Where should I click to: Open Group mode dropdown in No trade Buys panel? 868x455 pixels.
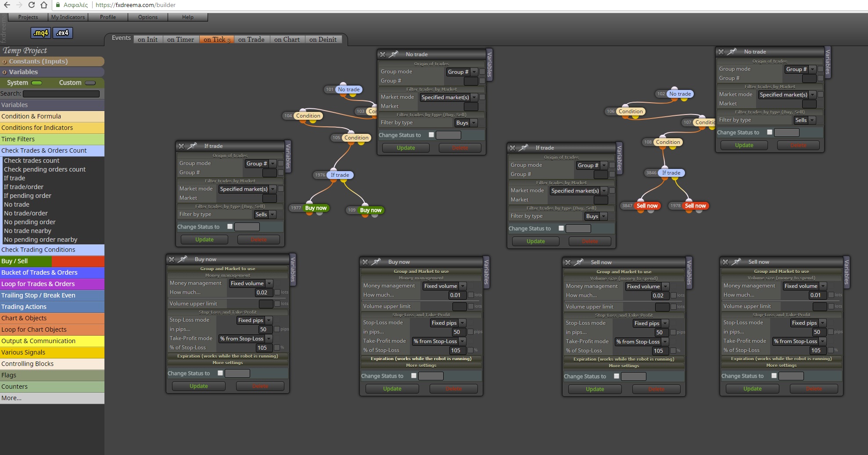click(x=462, y=72)
